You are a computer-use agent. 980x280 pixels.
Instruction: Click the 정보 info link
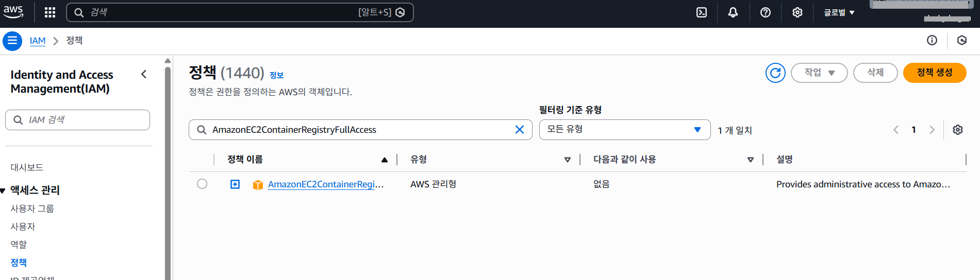coord(276,75)
